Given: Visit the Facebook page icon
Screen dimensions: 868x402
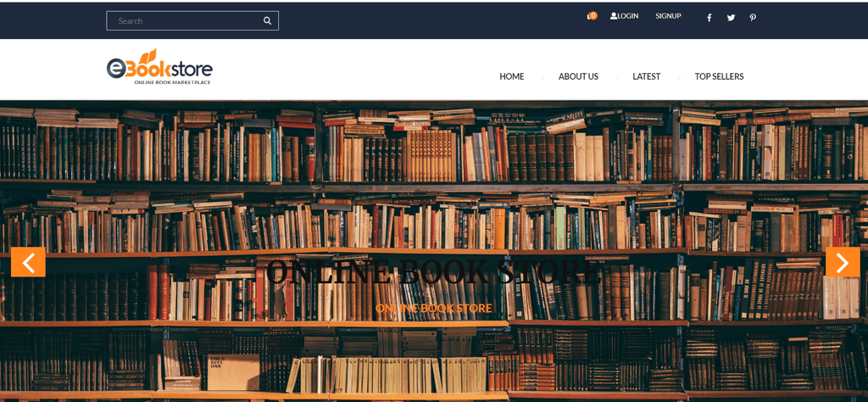Looking at the screenshot, I should [709, 18].
